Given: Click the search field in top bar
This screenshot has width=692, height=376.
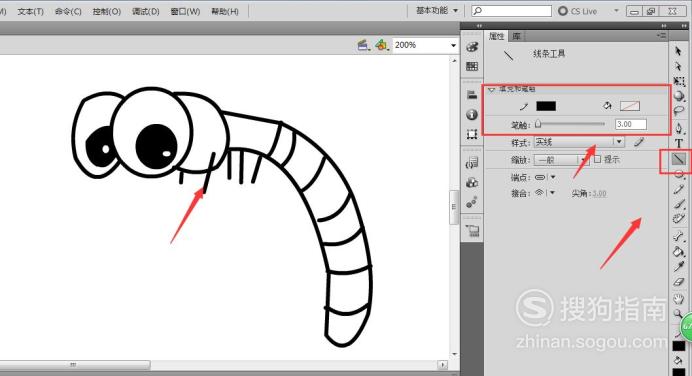Looking at the screenshot, I should click(x=511, y=11).
